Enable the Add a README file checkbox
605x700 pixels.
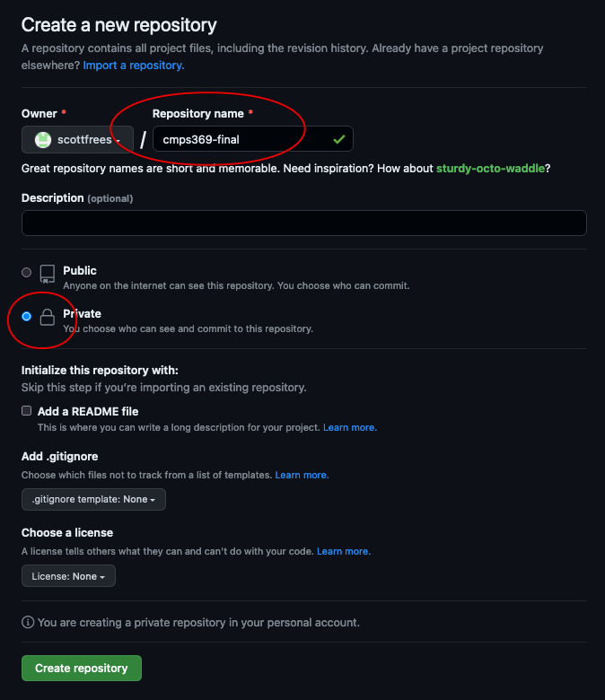click(27, 411)
